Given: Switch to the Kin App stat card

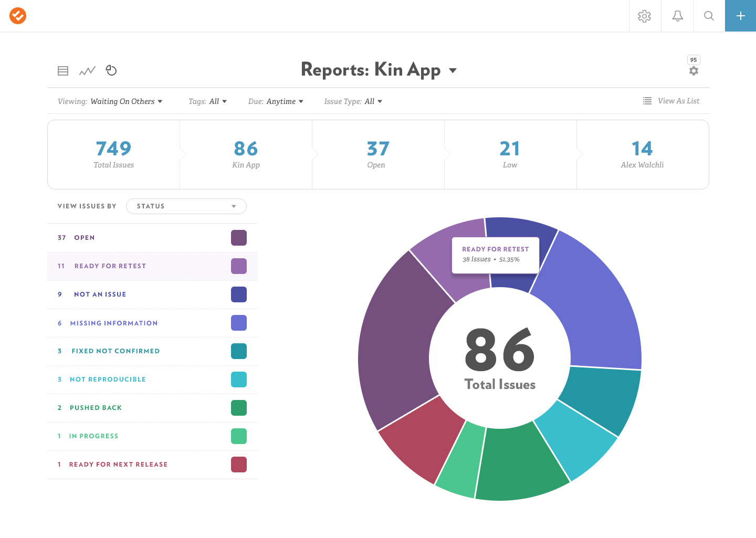Looking at the screenshot, I should [x=246, y=154].
